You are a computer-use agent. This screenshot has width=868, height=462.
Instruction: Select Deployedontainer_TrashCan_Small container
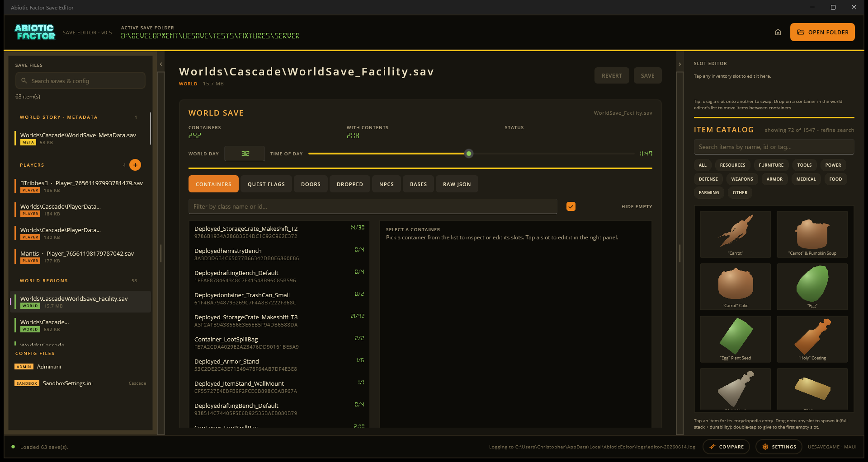[279, 299]
